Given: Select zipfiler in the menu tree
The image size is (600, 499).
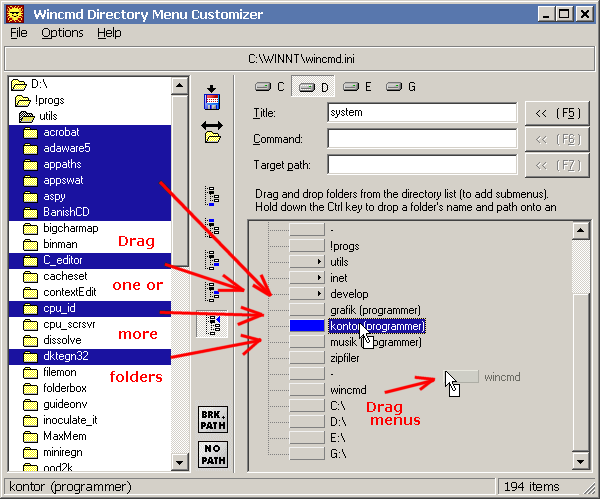Looking at the screenshot, I should pos(345,358).
